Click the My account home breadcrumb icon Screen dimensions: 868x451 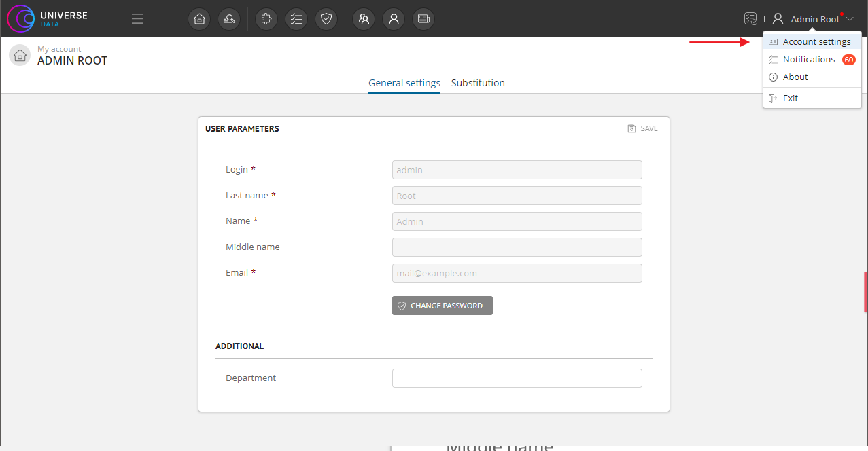tap(20, 55)
